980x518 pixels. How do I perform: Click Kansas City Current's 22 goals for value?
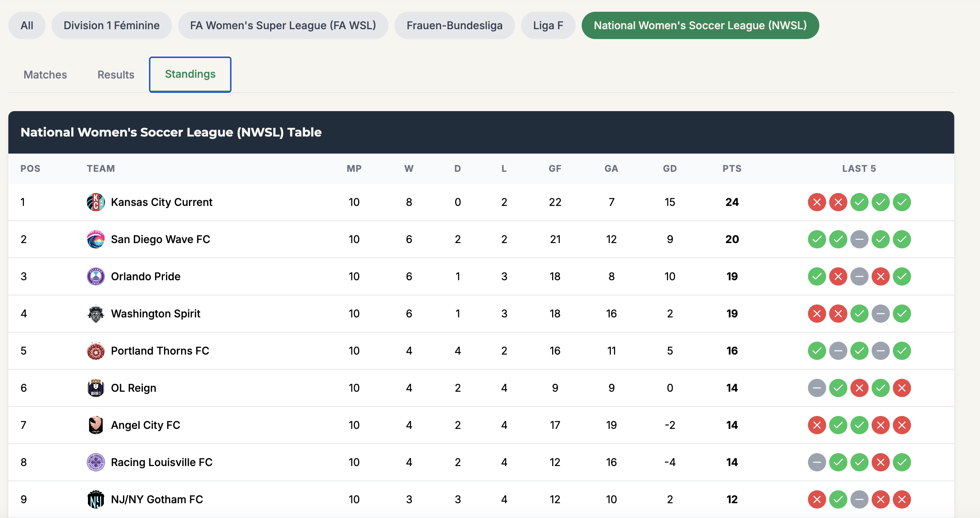(555, 202)
